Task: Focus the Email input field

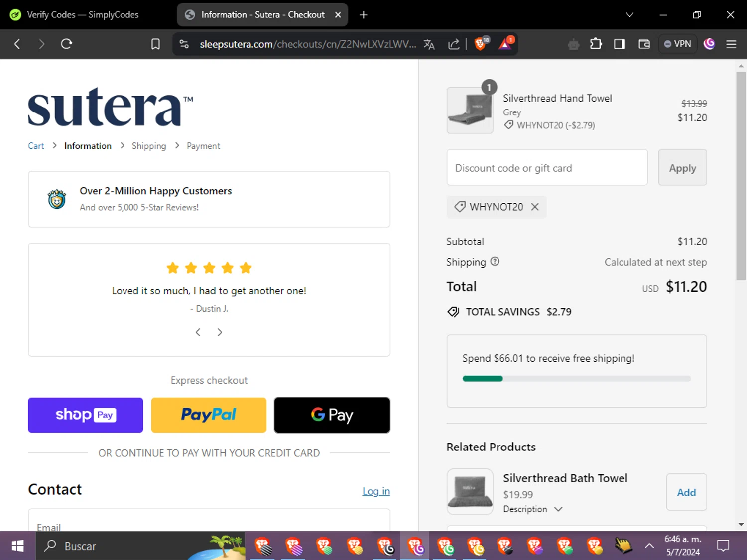Action: coord(209,521)
